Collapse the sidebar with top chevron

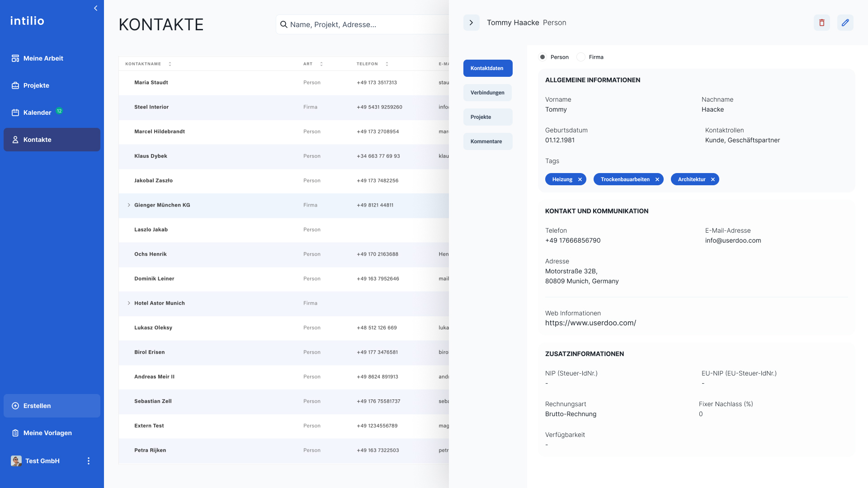coord(95,8)
